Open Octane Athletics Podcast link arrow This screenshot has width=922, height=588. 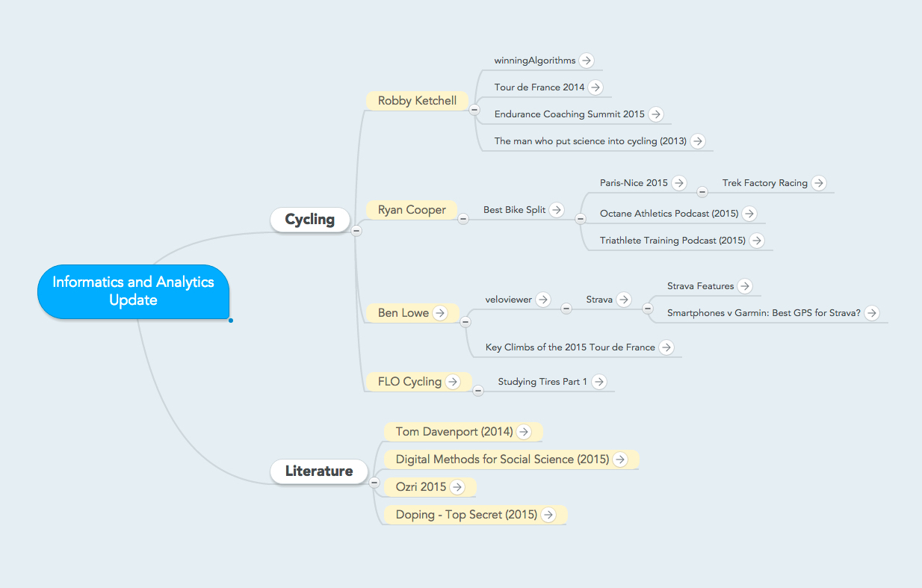750,214
